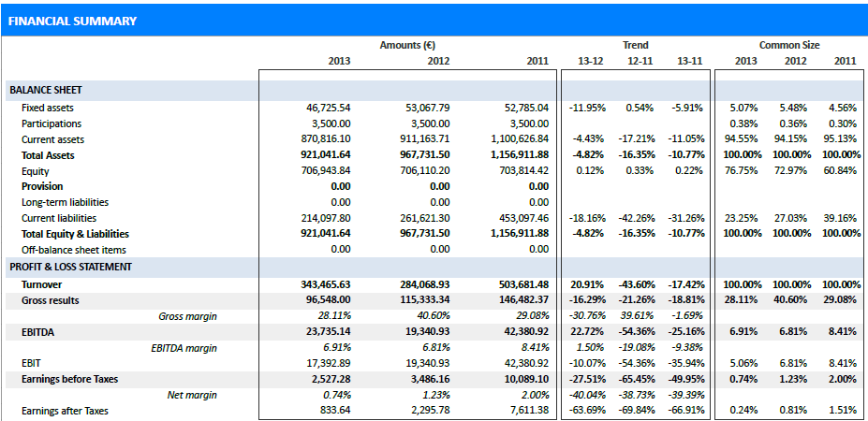Click Earnings after Taxes 2013 amount 833.64

click(335, 411)
